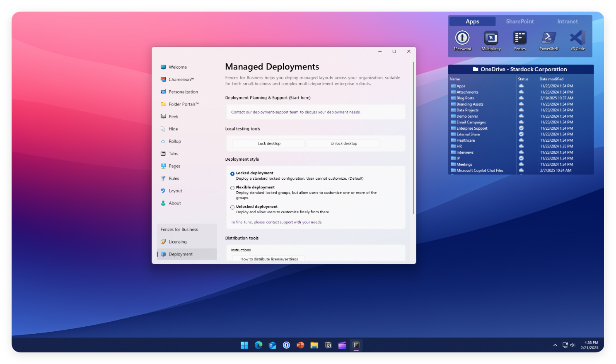
Task: Open the Rollup settings page
Action: point(187,142)
